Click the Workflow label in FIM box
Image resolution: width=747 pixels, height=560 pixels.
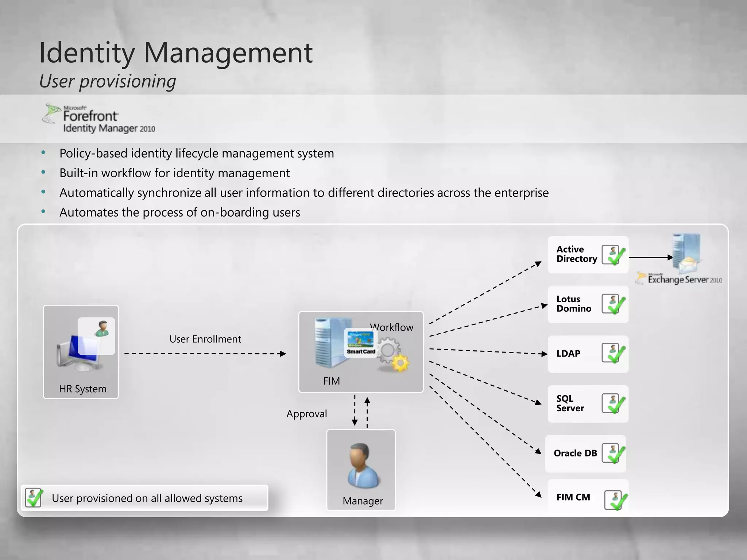(391, 327)
